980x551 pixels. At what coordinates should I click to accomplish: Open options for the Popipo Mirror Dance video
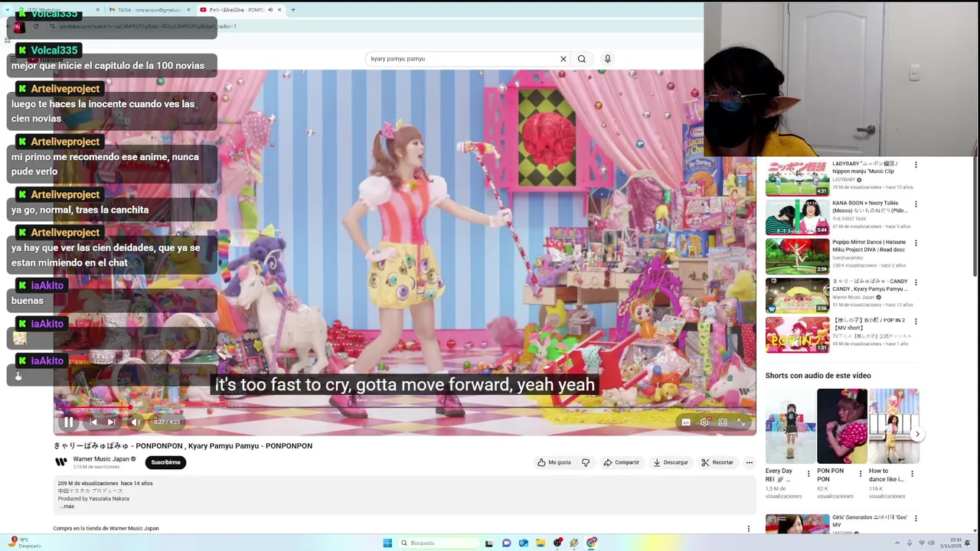click(x=916, y=243)
